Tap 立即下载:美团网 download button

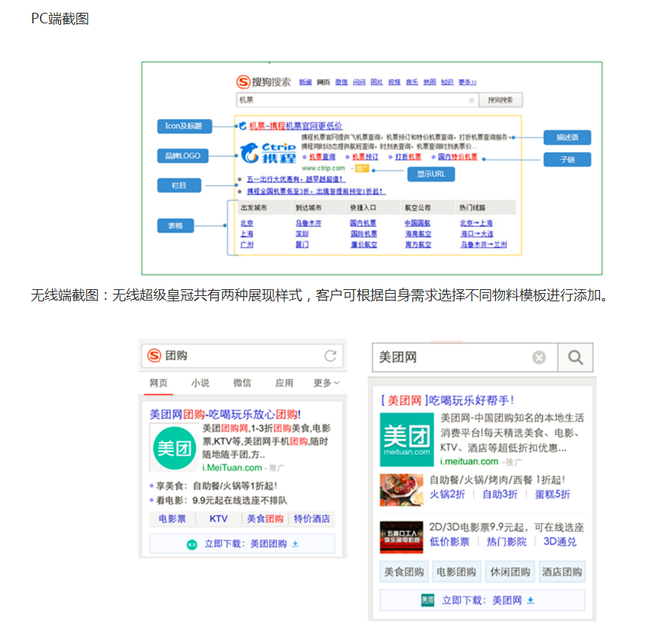[482, 600]
